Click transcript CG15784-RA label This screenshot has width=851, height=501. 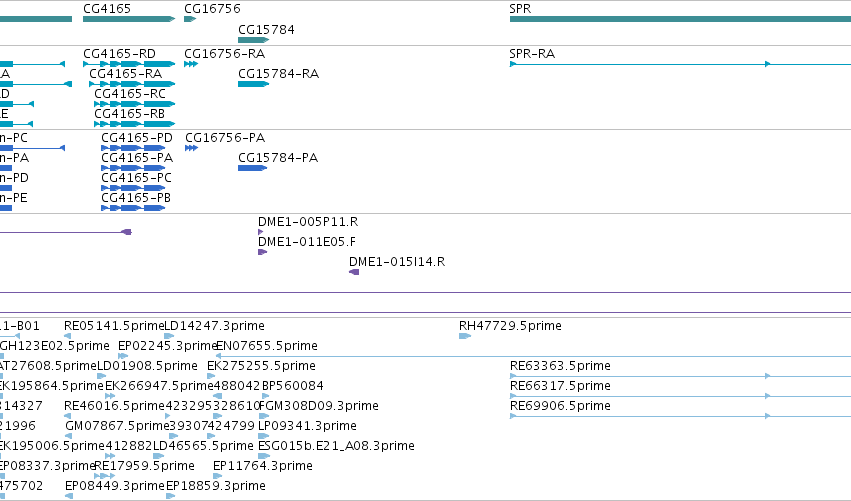point(278,74)
